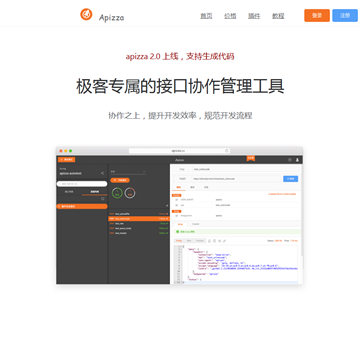Click the 极客专属的接口协作管理工具 headline
The image size is (360, 360).
point(180,86)
